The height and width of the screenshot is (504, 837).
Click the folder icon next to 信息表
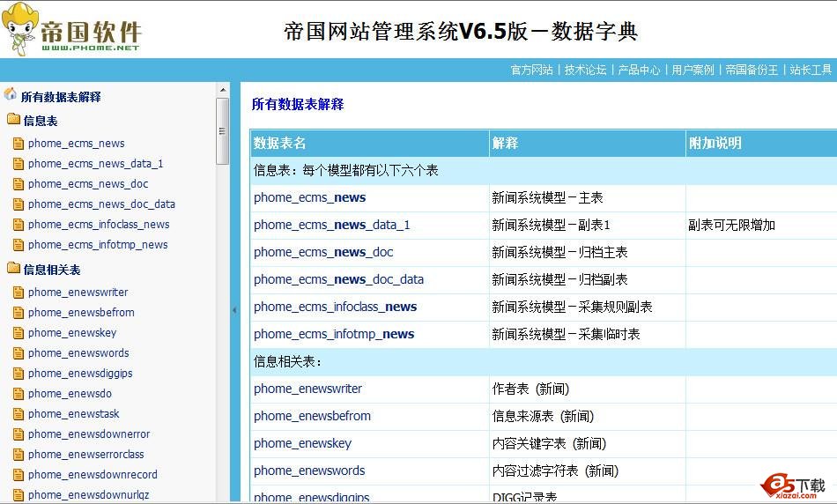pyautogui.click(x=13, y=120)
